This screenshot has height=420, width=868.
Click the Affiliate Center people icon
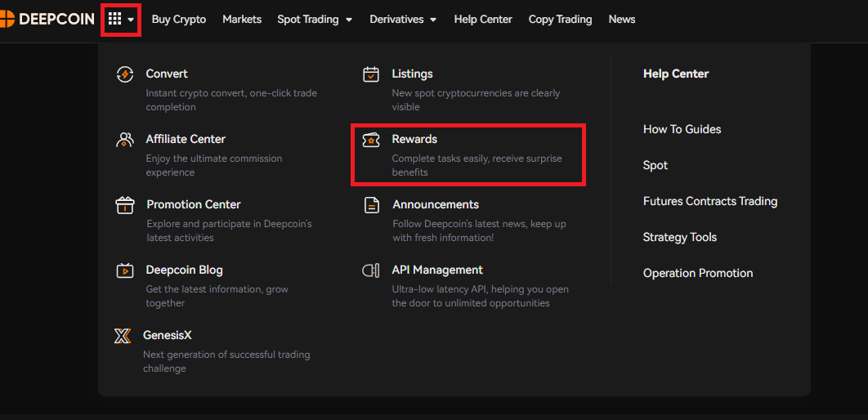125,140
